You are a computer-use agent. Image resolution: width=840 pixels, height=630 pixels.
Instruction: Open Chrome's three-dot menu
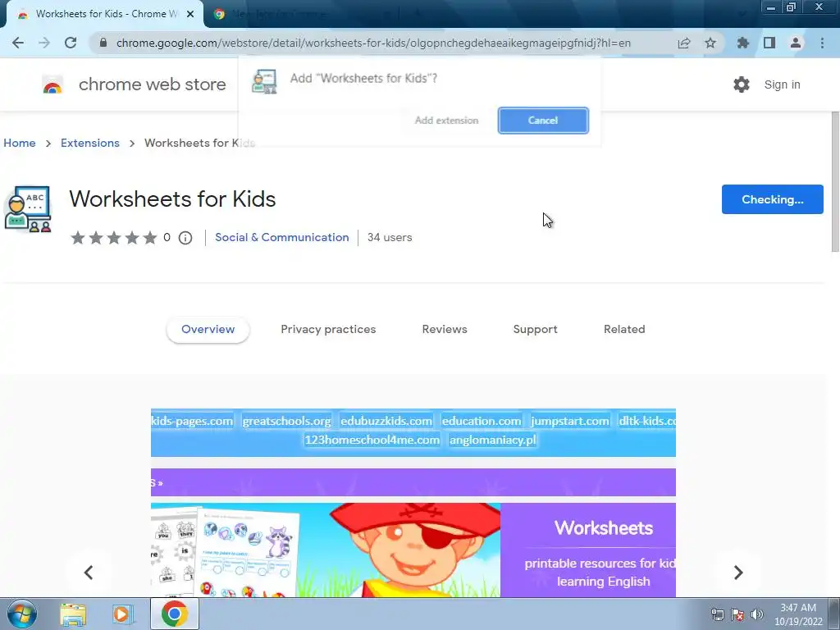[822, 43]
